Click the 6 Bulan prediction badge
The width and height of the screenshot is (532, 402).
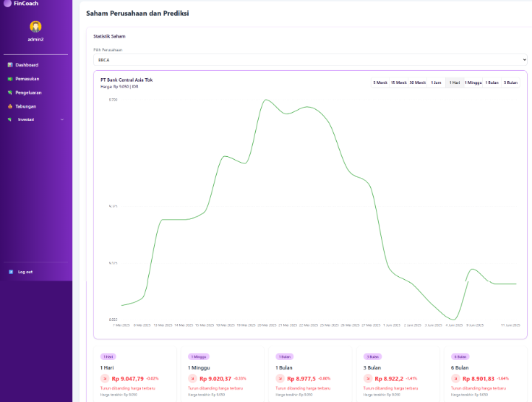(x=460, y=356)
